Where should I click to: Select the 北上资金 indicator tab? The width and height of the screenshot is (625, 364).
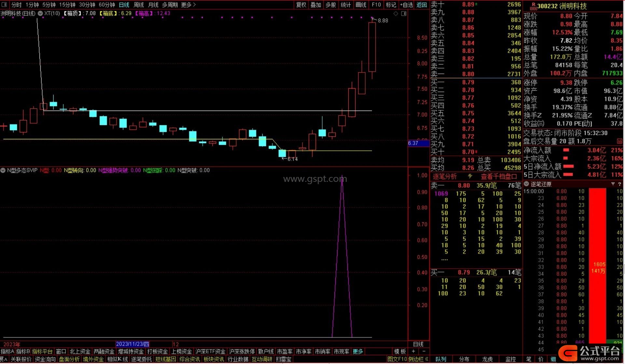(80, 352)
